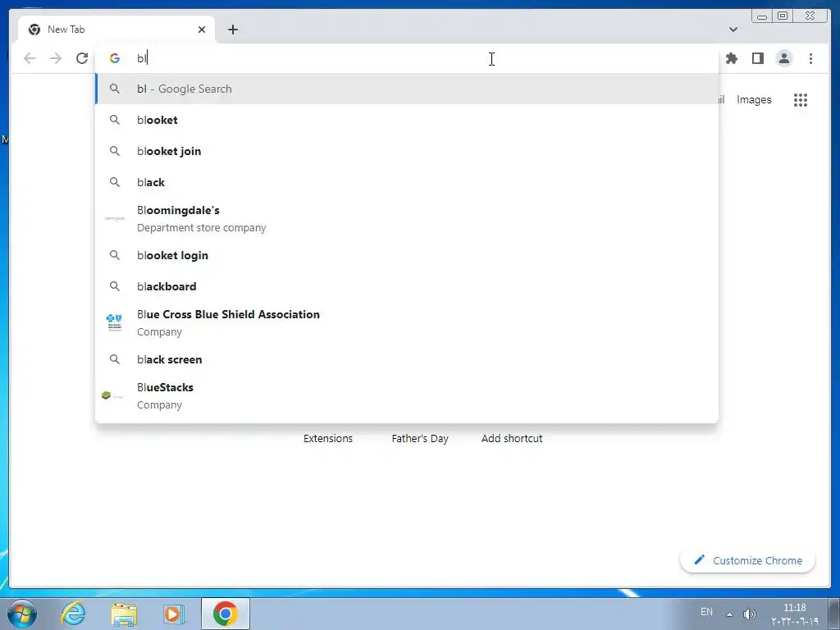
Task: Click the search icon beside black screen
Action: 115,359
